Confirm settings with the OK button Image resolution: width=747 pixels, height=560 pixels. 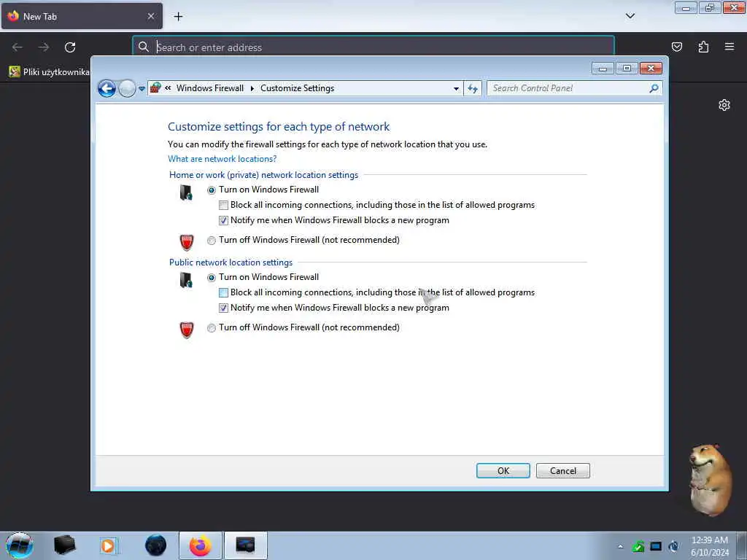click(x=503, y=470)
